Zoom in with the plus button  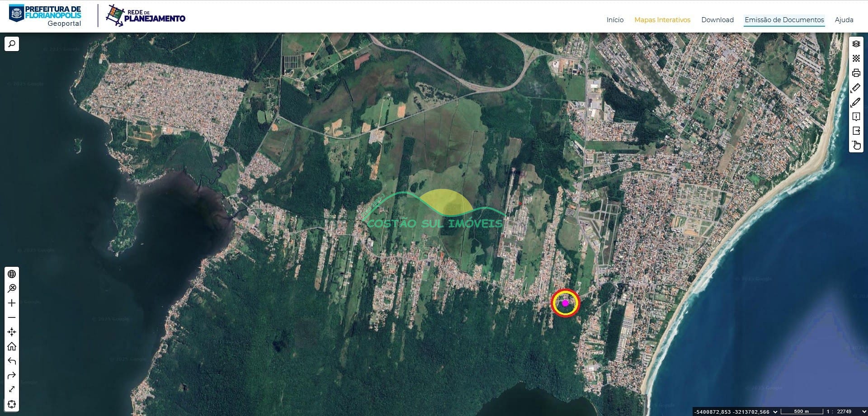coord(12,303)
